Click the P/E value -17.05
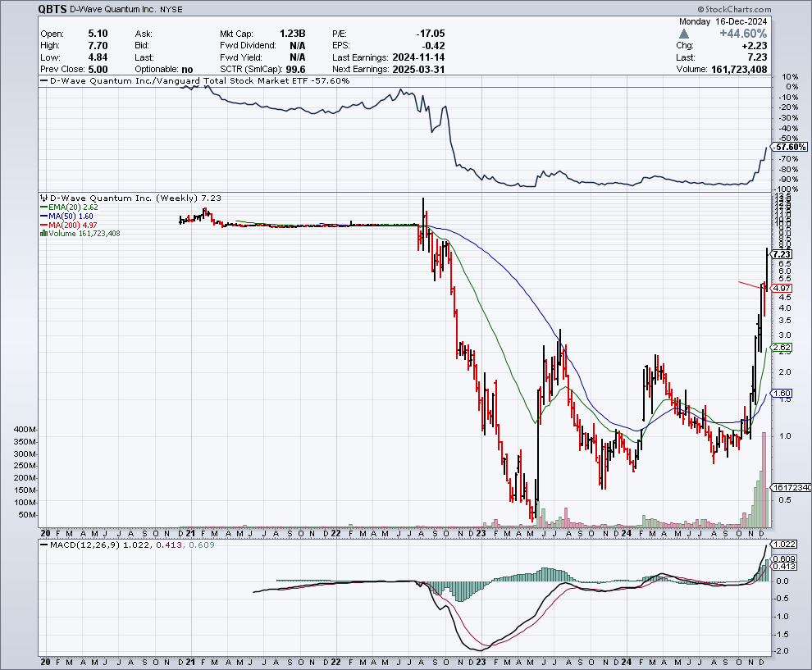The width and height of the screenshot is (812, 670). coord(431,34)
